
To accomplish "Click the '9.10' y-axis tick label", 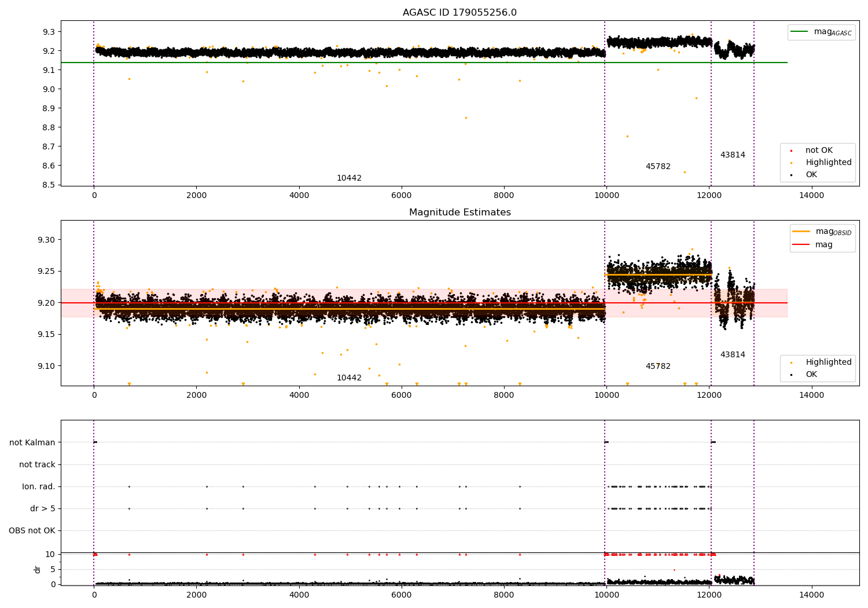I will [46, 366].
